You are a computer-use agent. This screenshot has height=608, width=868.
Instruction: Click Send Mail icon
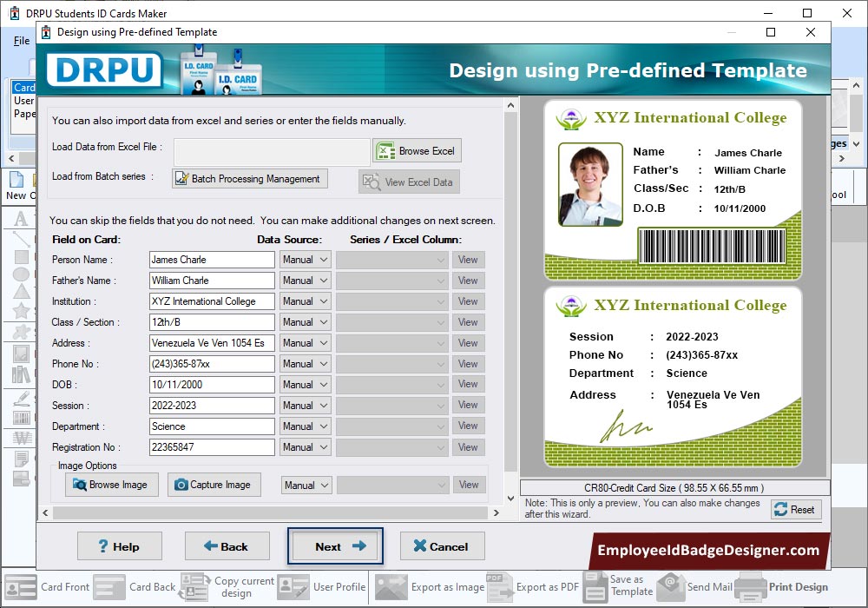(x=671, y=587)
